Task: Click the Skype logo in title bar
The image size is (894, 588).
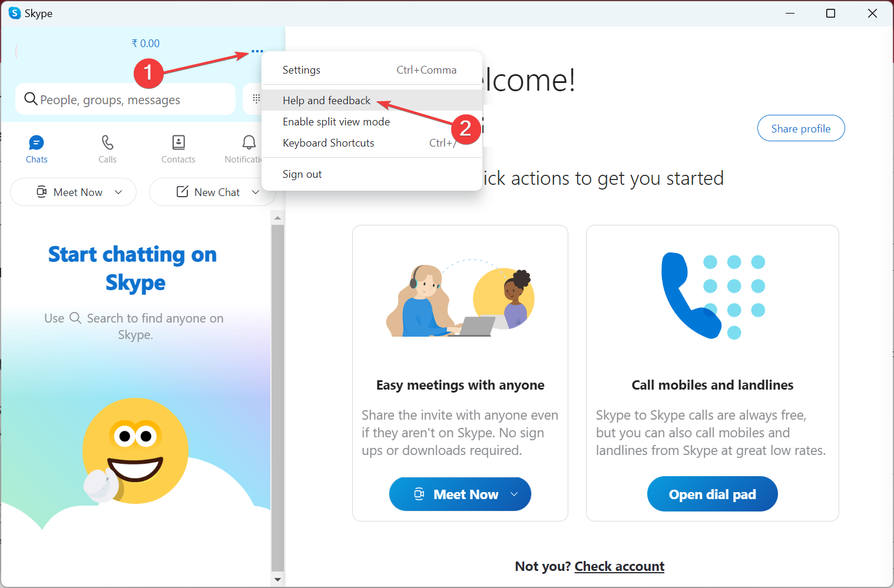Action: 15,13
